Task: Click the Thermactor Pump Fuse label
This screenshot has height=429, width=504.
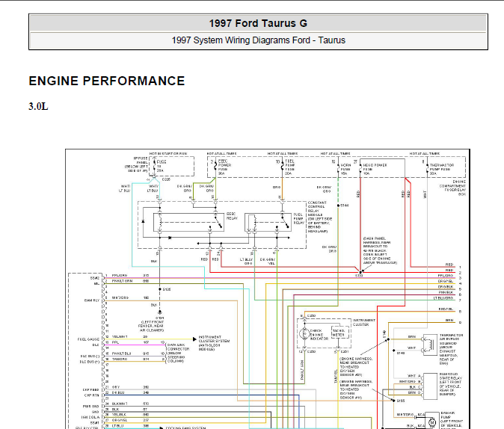Action: 442,169
